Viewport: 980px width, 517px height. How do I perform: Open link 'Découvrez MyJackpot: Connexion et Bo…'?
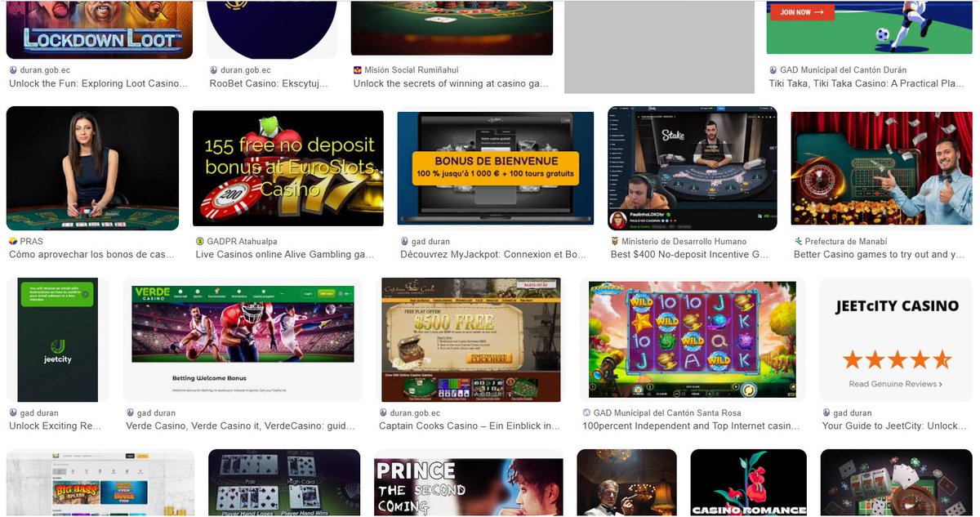tap(493, 255)
